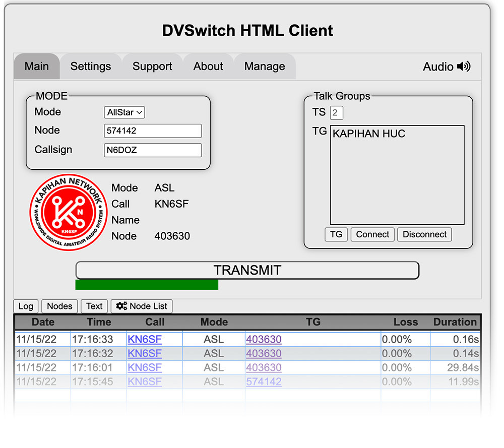The height and width of the screenshot is (448, 504).
Task: Select KAPIHAN HUC in talk group list
Action: [369, 134]
